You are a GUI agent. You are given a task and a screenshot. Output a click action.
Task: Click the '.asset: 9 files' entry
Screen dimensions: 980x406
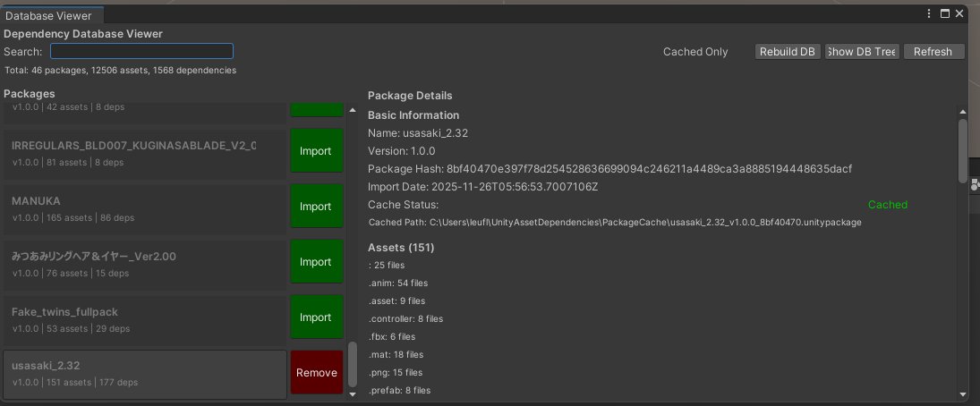pos(396,301)
